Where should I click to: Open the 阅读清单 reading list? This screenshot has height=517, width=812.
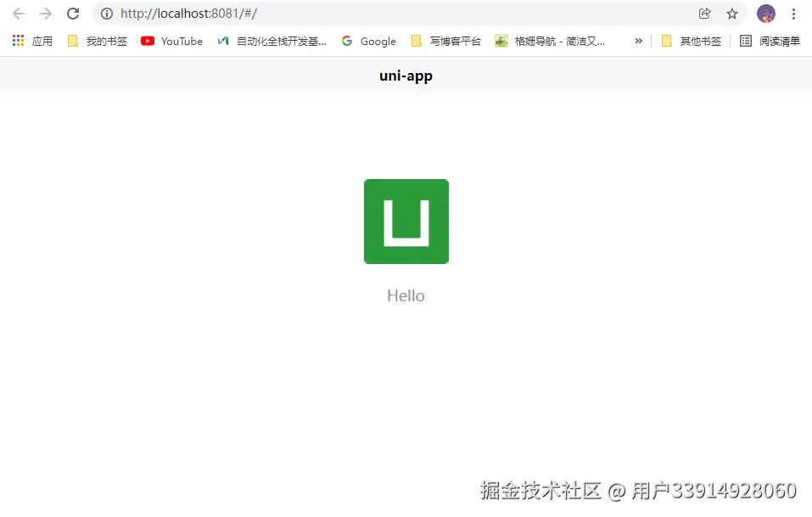770,41
